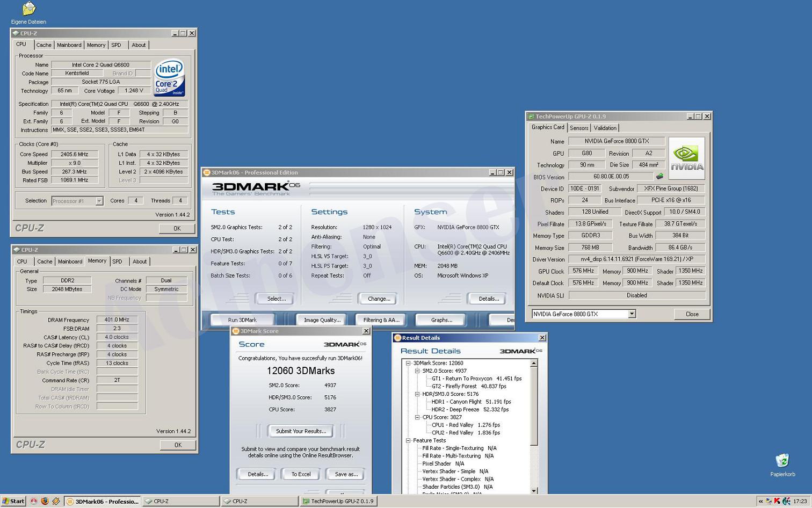The image size is (812, 508).
Task: Click the Result Details title bar icon
Action: coord(397,338)
